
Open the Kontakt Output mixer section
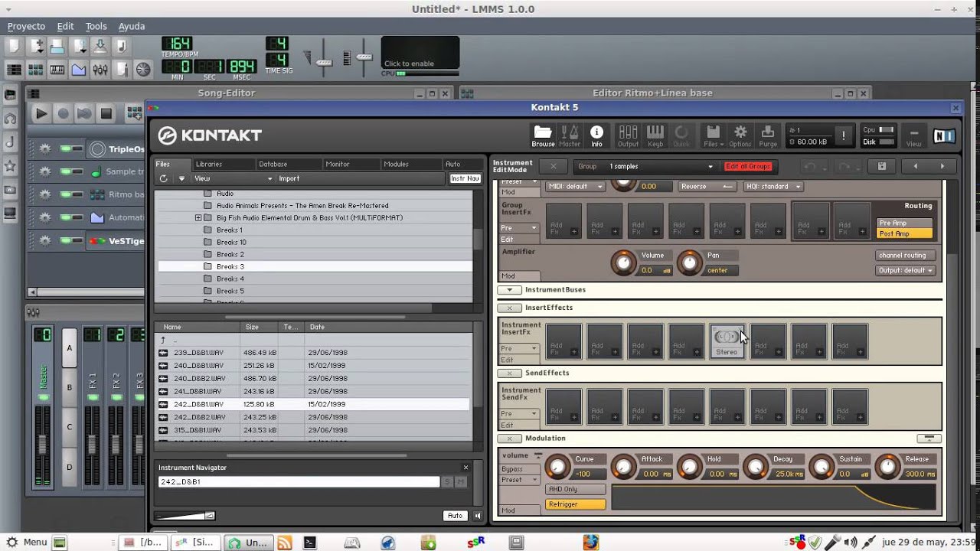point(628,135)
